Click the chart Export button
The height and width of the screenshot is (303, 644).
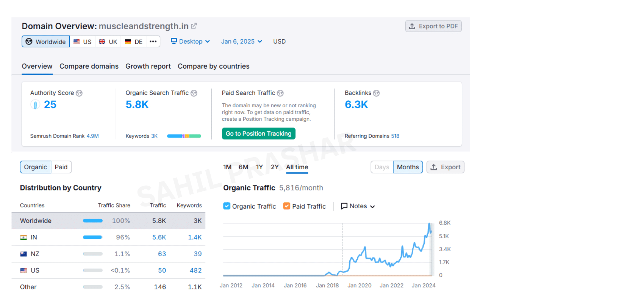[445, 167]
